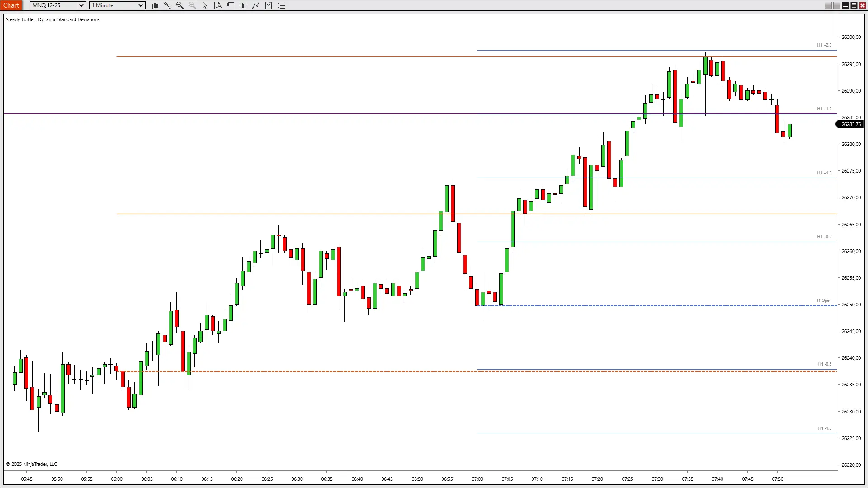Click the 26283,75 current price marker

pos(851,124)
